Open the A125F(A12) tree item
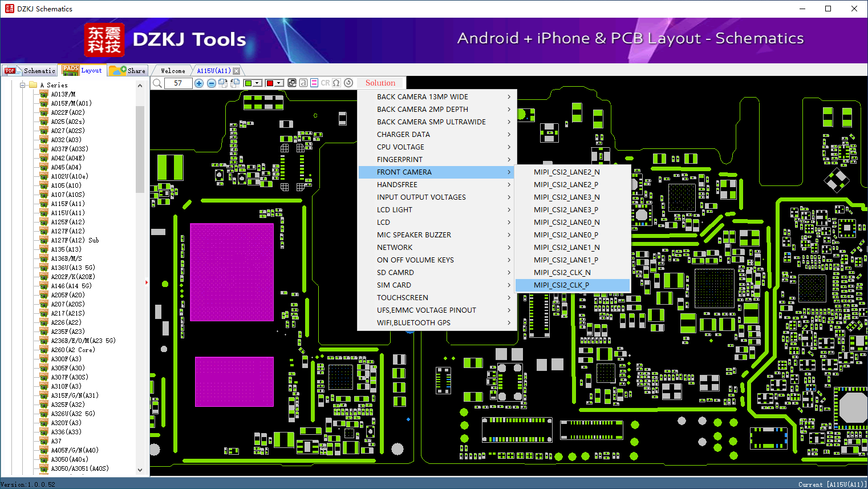This screenshot has height=489, width=868. (x=68, y=222)
